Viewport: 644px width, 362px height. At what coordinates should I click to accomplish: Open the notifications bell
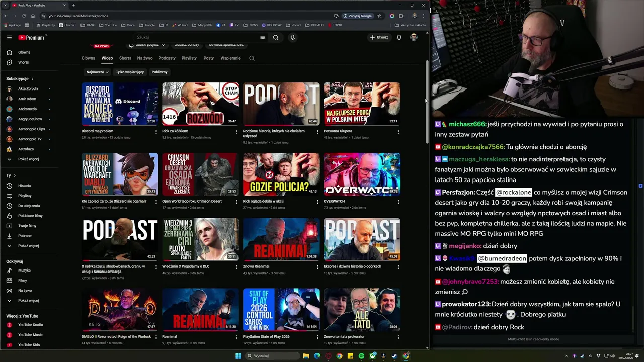(399, 37)
